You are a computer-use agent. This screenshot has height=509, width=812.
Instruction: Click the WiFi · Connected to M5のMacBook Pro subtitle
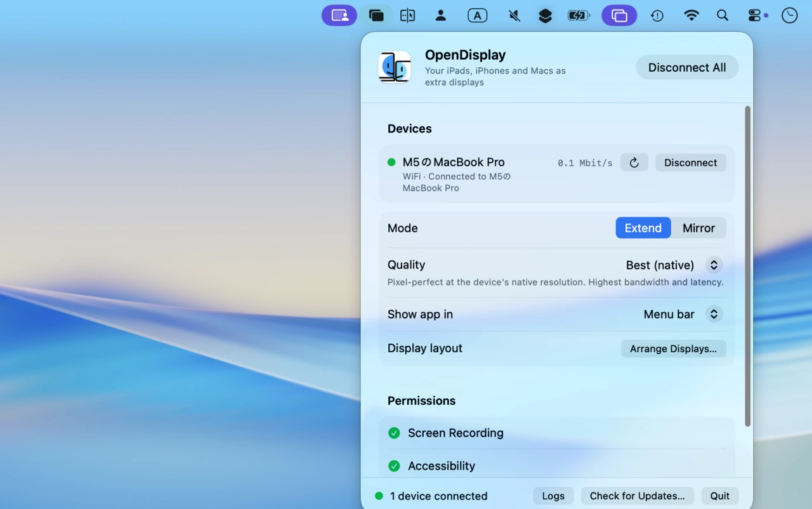457,182
